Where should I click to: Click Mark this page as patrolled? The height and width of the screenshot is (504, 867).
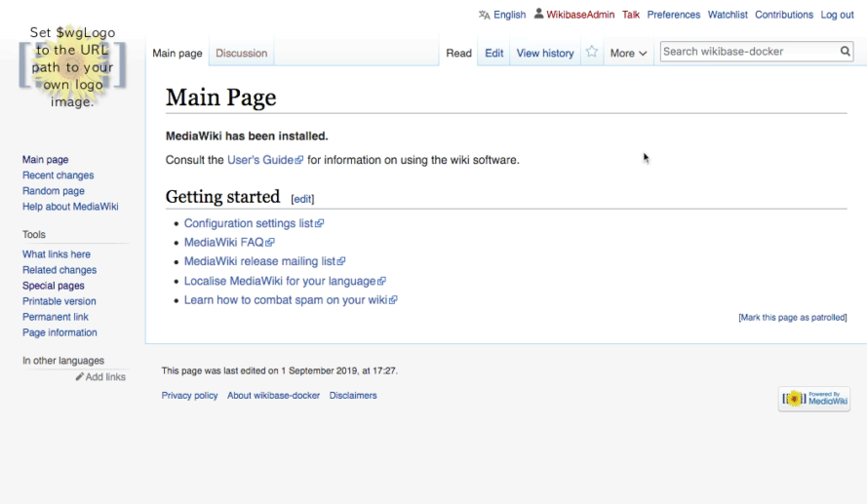pyautogui.click(x=793, y=317)
